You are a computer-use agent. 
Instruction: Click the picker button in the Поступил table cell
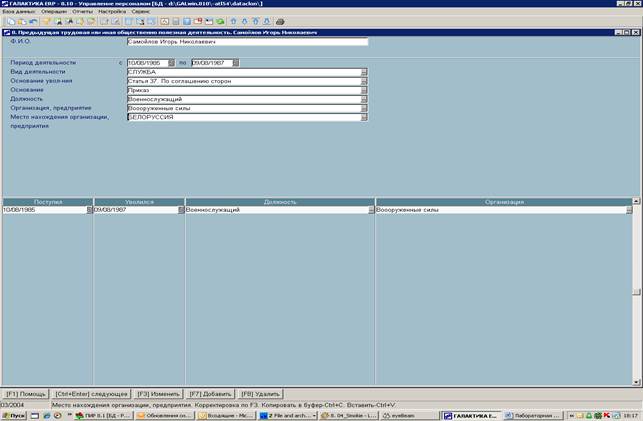(89, 210)
